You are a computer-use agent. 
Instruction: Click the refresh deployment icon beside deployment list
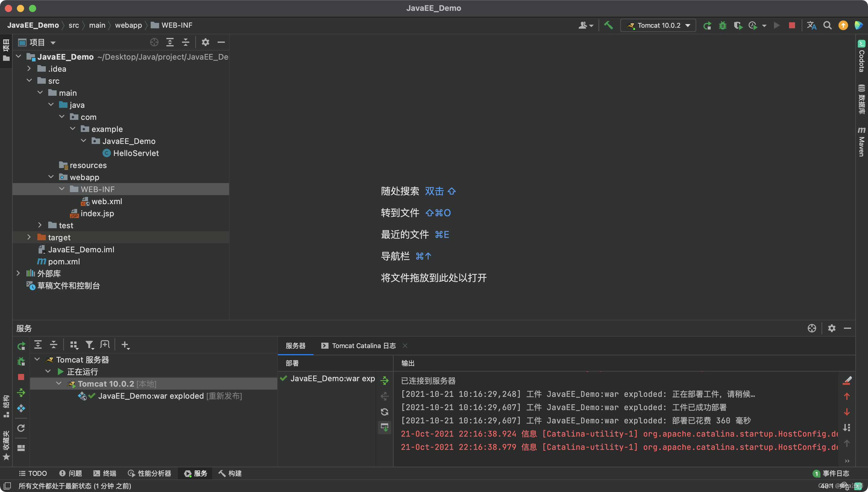pyautogui.click(x=385, y=412)
